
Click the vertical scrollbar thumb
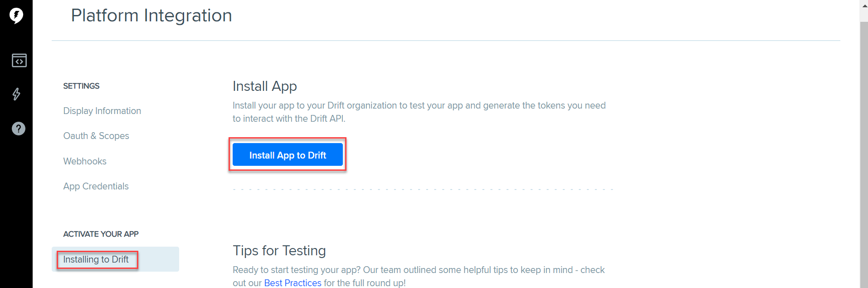tap(864, 154)
